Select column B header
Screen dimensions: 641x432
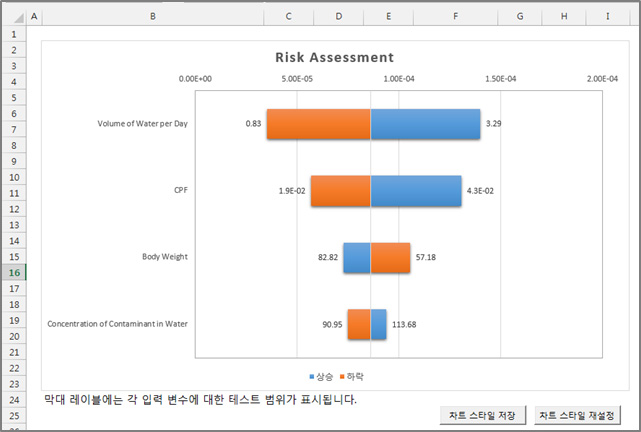point(153,16)
